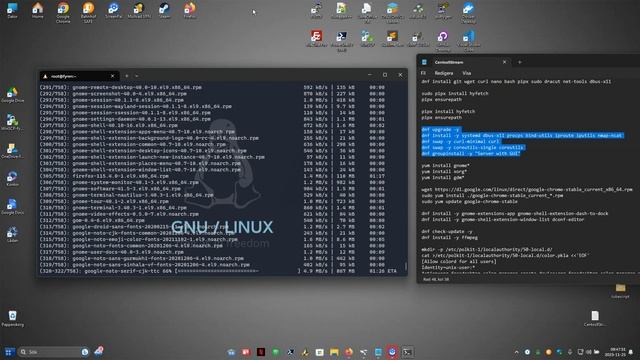Click the Windows Start button
The image size is (640, 360).
click(x=9, y=352)
